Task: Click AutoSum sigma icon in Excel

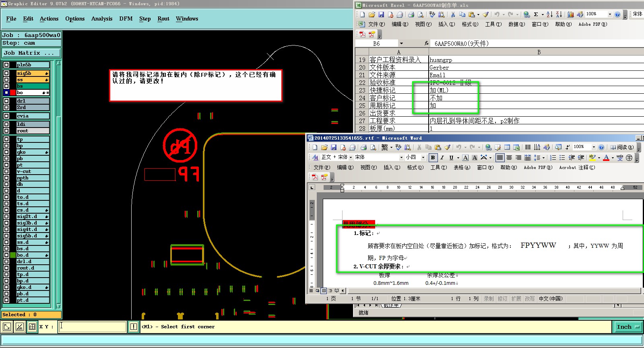Action: (x=536, y=14)
